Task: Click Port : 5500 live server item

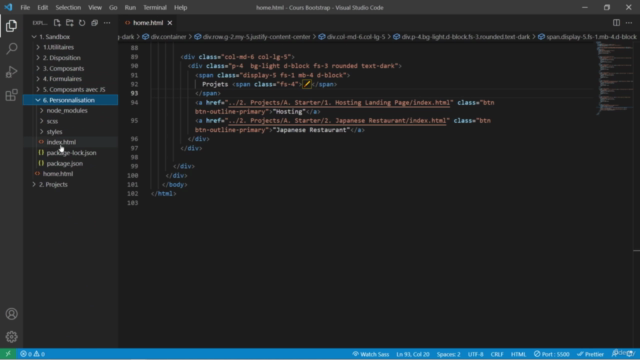Action: [x=551, y=354]
